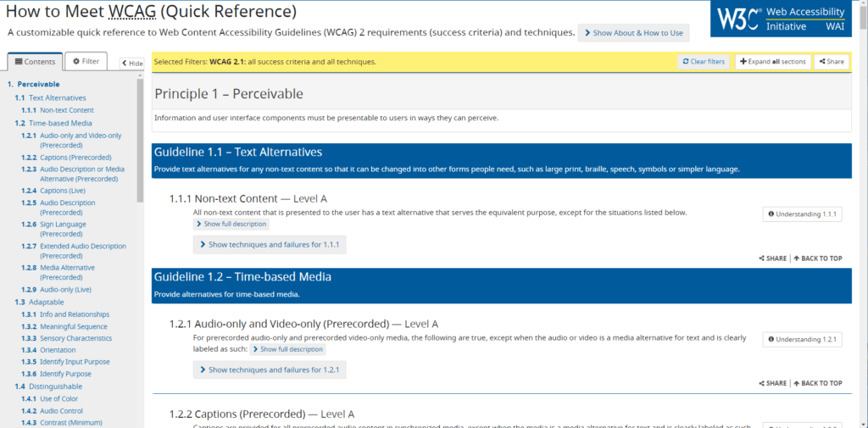
Task: Hide the sidebar with Hide button
Action: (131, 63)
